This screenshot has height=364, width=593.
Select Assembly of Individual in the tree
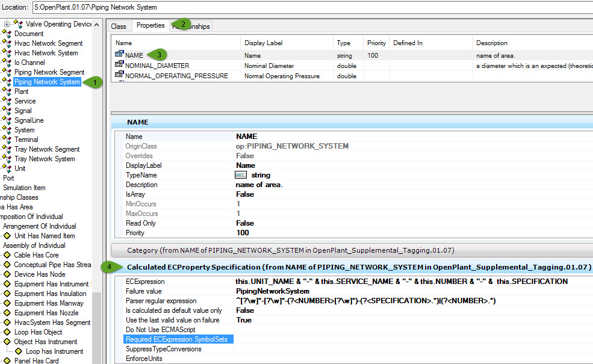pyautogui.click(x=34, y=245)
